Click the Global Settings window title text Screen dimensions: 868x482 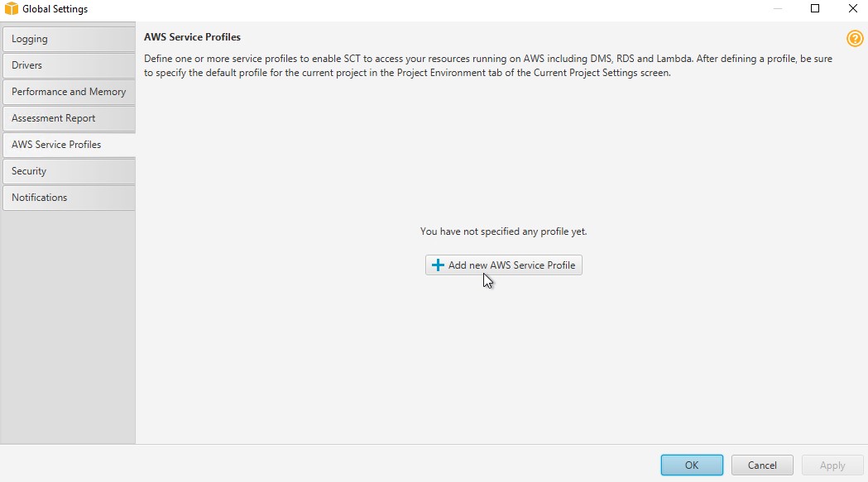55,9
